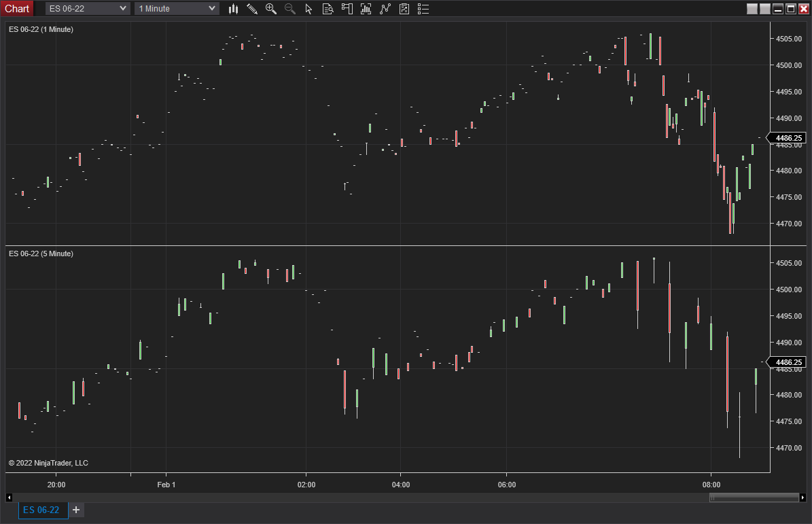The width and height of the screenshot is (812, 524).
Task: Click the zoom in magnifier icon
Action: pos(271,9)
